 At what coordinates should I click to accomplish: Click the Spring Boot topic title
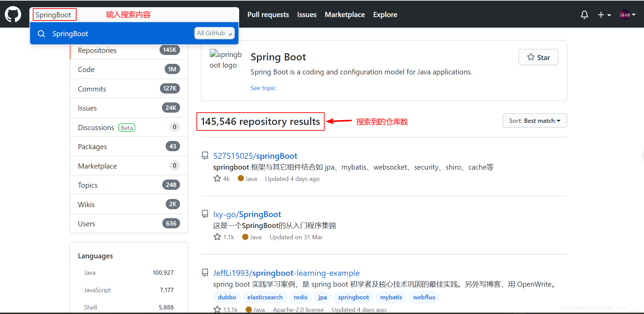pyautogui.click(x=278, y=57)
